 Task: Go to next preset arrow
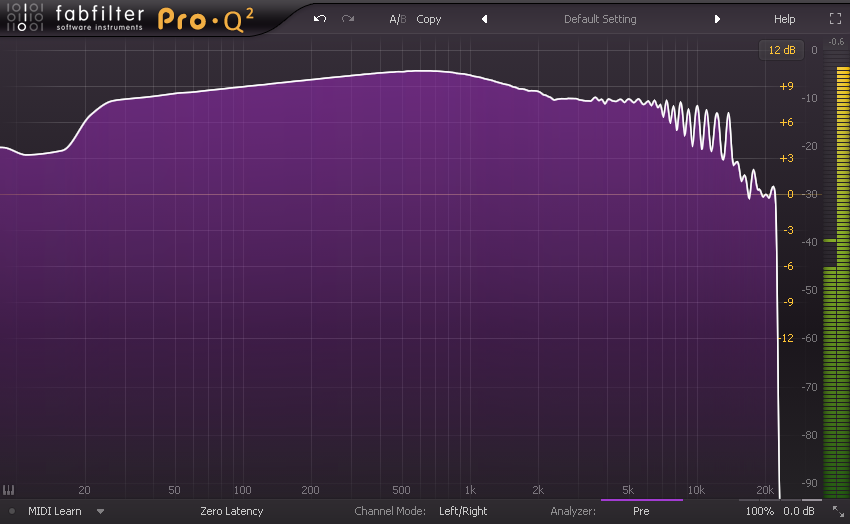(x=717, y=19)
